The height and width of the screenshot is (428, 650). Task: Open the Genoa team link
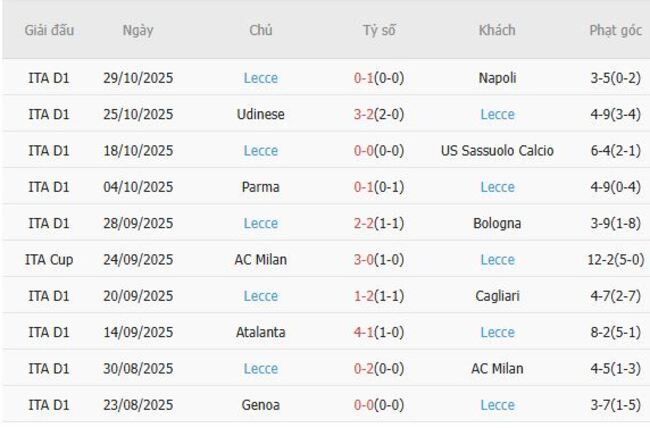click(261, 405)
